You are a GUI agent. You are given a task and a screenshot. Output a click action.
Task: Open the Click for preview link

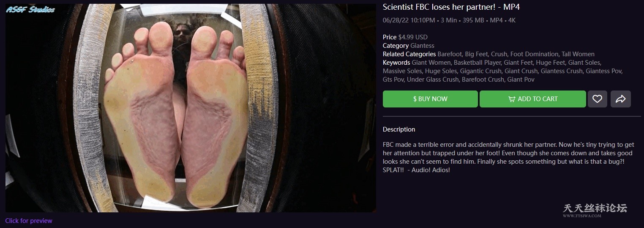(29, 221)
